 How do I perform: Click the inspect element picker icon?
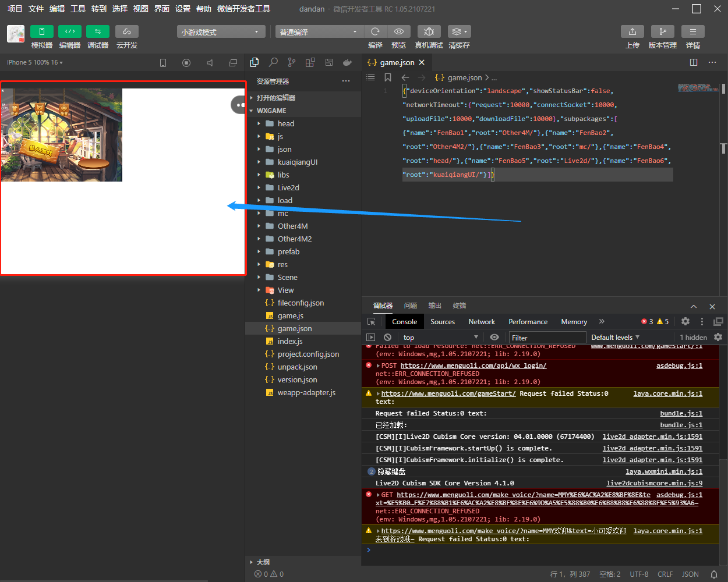(x=371, y=322)
